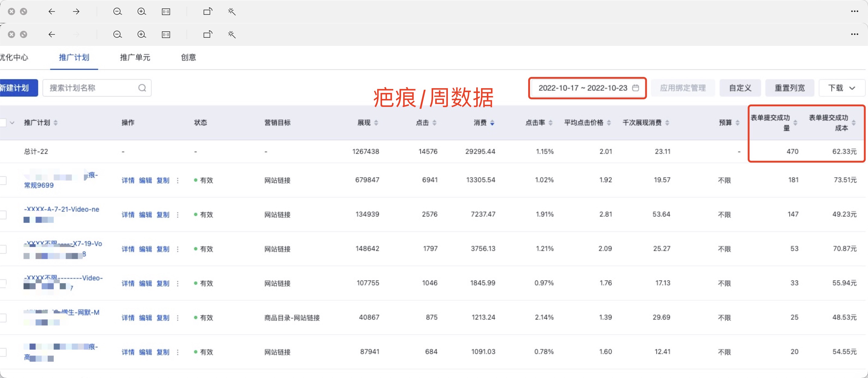The height and width of the screenshot is (378, 868).
Task: Click zoom out magnifier in lower toolbar
Action: pyautogui.click(x=117, y=34)
